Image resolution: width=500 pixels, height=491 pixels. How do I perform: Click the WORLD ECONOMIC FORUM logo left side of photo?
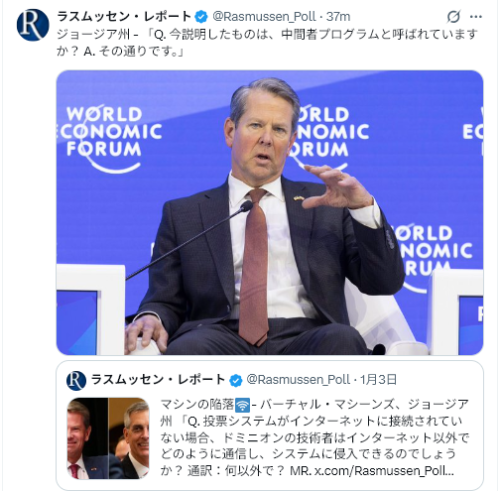pos(109,139)
